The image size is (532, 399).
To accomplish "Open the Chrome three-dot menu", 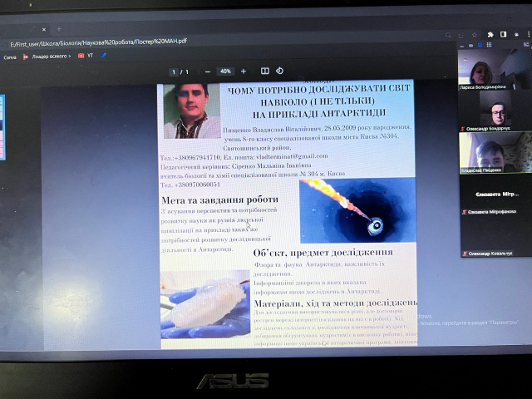I will click(x=529, y=34).
